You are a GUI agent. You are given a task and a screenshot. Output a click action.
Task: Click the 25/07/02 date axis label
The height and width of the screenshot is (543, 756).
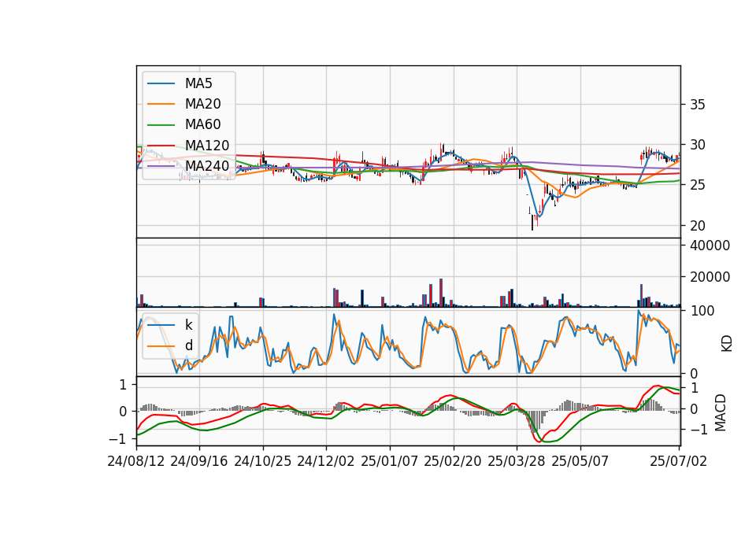pyautogui.click(x=678, y=461)
